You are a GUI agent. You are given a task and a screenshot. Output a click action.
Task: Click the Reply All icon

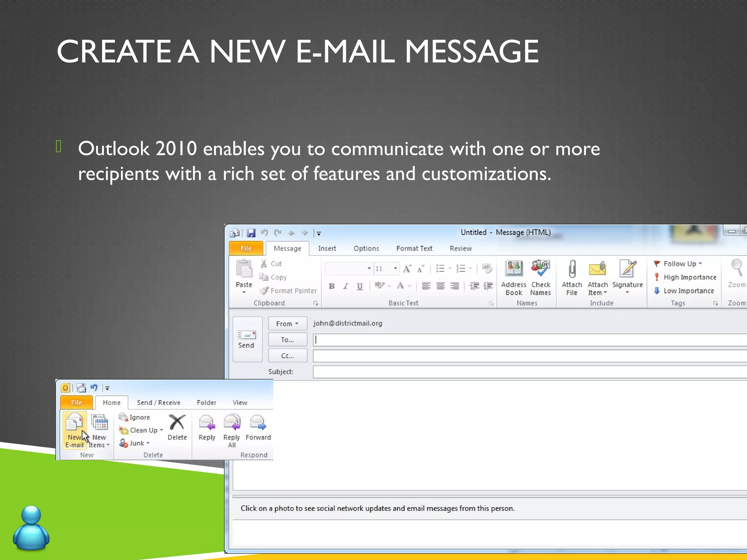[232, 422]
